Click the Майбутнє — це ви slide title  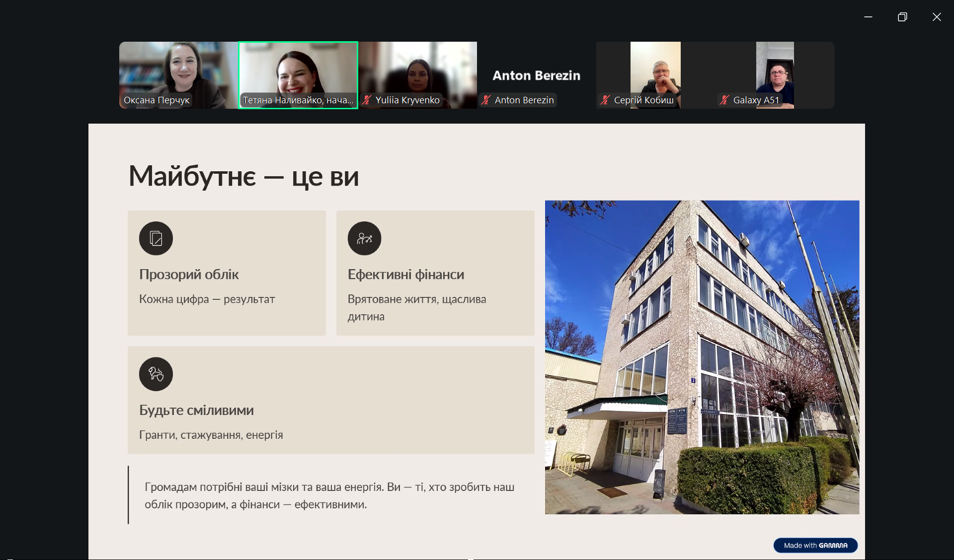click(243, 176)
